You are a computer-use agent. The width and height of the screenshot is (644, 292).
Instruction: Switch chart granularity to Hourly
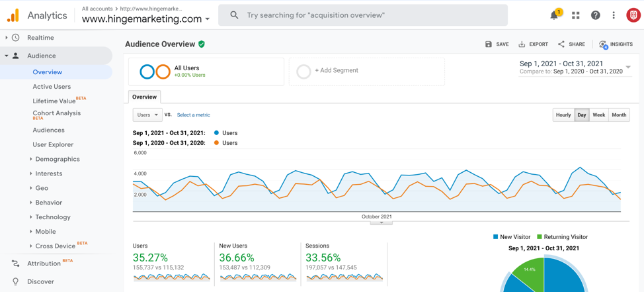point(563,115)
